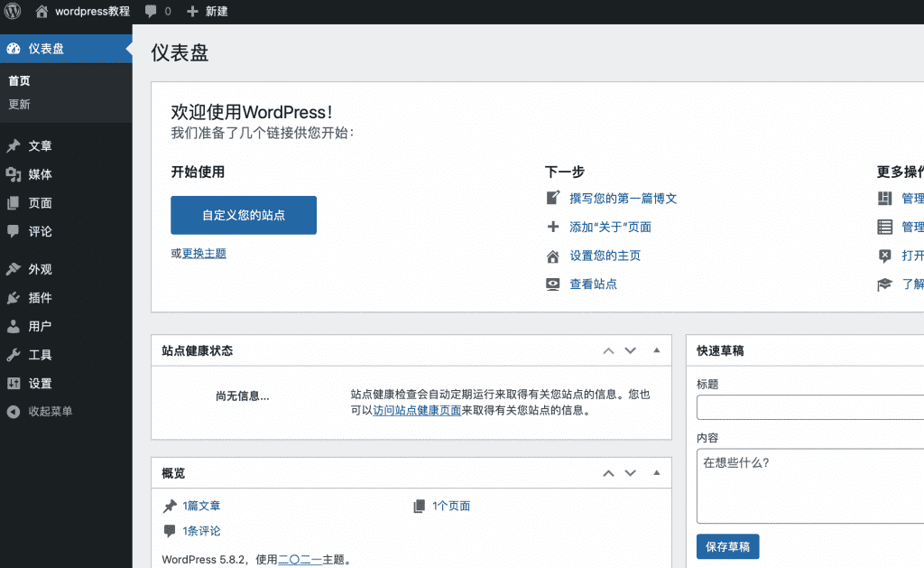
Task: Click the paintbrush icon beside 外观
Action: (14, 269)
